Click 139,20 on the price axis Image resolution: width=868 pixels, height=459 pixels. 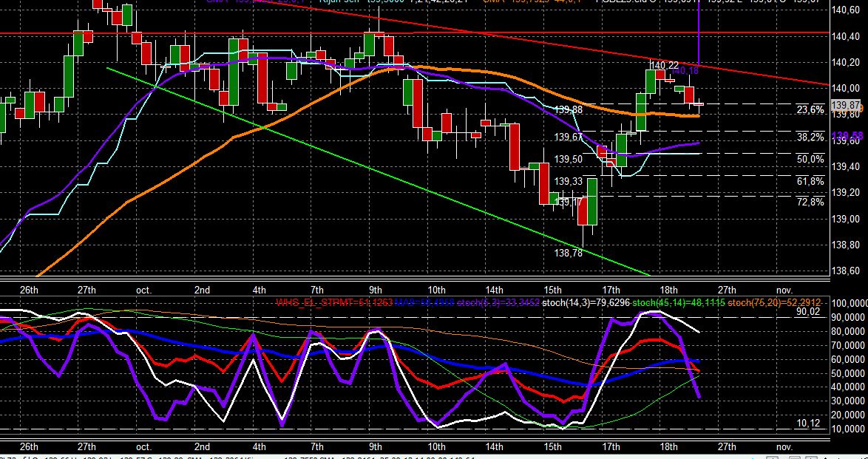click(846, 193)
